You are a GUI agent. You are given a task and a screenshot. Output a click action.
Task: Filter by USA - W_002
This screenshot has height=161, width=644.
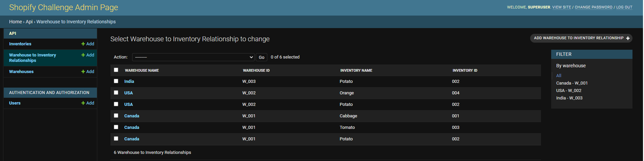[569, 91]
